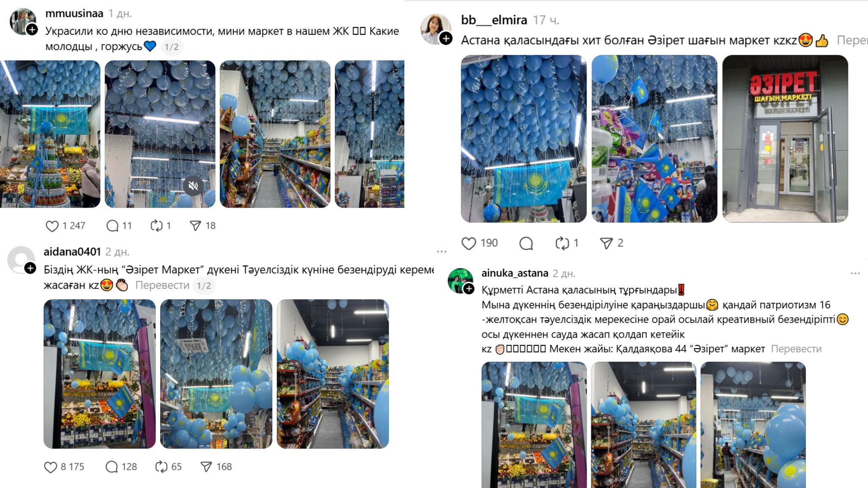This screenshot has width=868, height=488.
Task: Open the three-dot menu on aidana0401's post
Action: point(442,252)
